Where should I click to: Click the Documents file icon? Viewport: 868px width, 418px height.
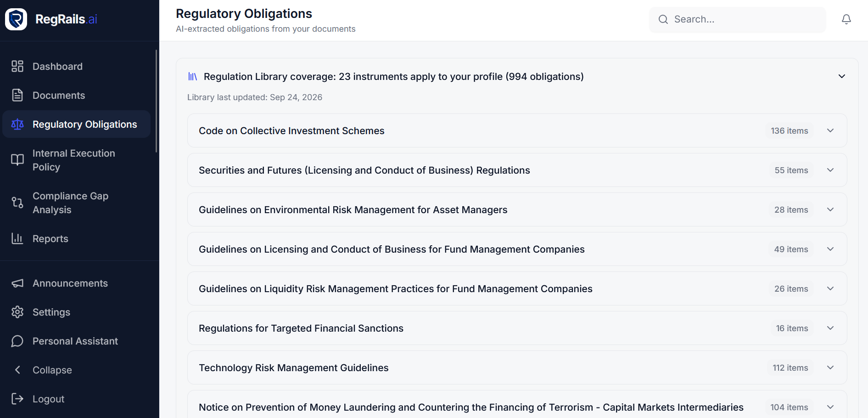pyautogui.click(x=17, y=95)
